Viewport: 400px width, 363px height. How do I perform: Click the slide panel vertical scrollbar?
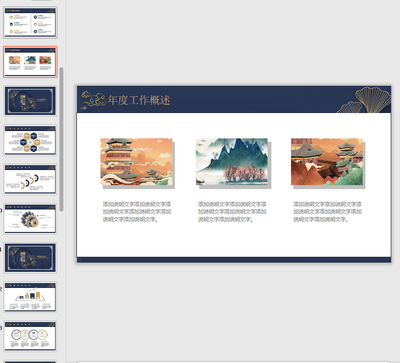coord(61,139)
